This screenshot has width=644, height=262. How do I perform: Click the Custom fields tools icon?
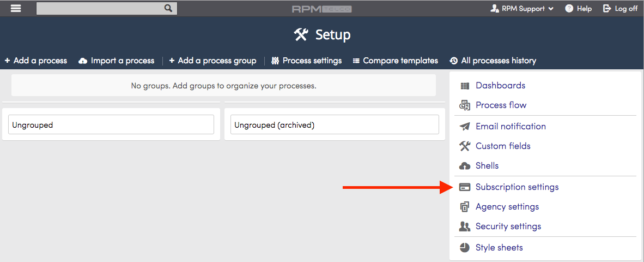click(x=465, y=146)
